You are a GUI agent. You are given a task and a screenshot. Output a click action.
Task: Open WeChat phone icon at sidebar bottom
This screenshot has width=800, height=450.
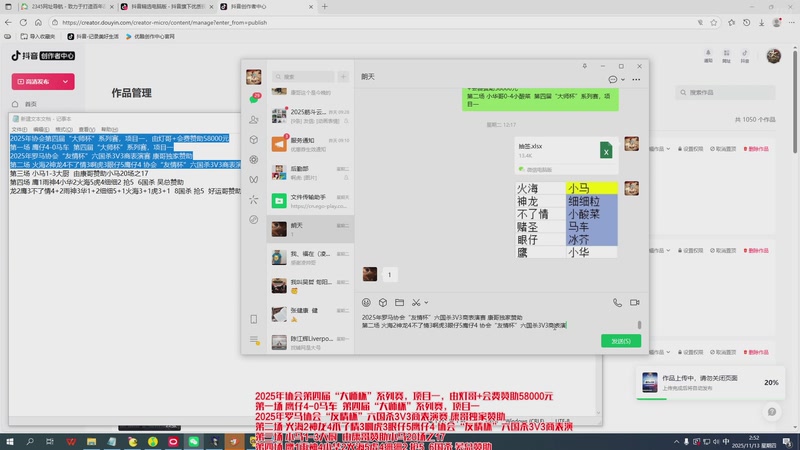pos(254,319)
